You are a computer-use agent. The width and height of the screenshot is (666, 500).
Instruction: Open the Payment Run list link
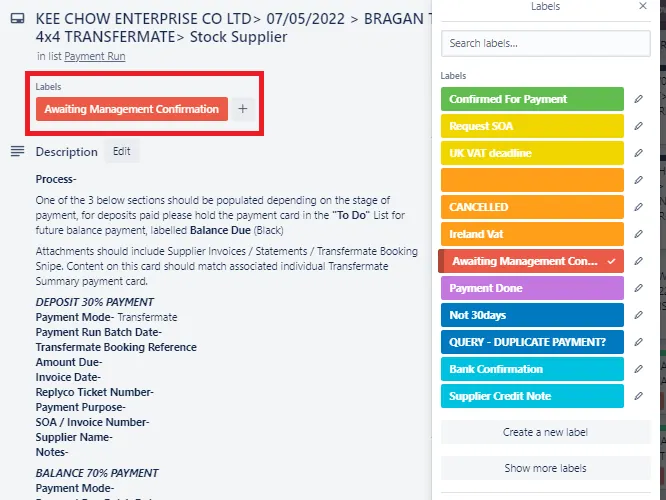(x=95, y=56)
